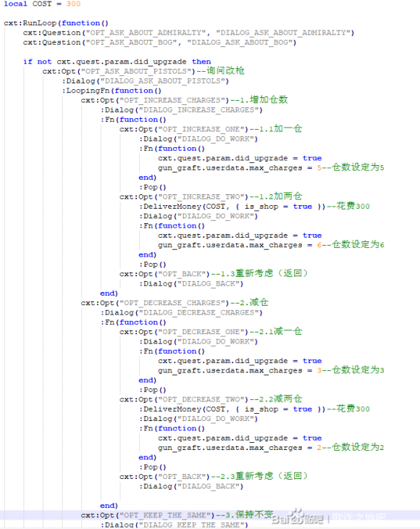Click the line setting max_charges to 6

[271, 245]
